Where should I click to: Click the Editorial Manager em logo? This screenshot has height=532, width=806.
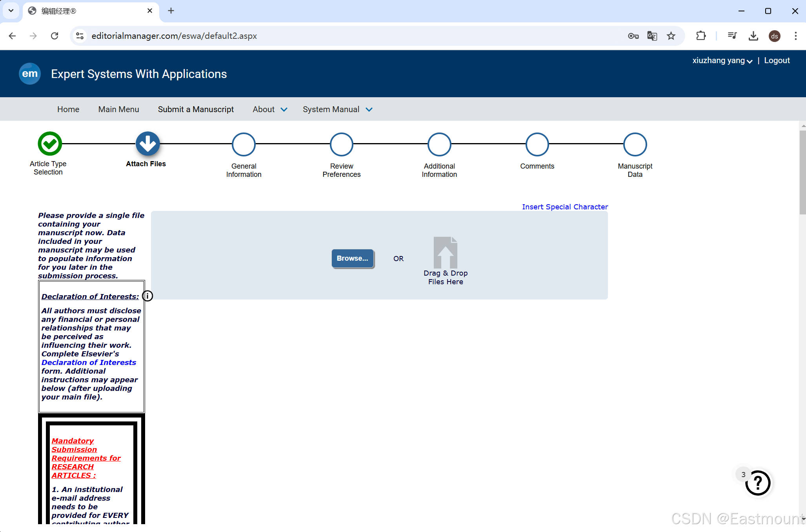(30, 74)
